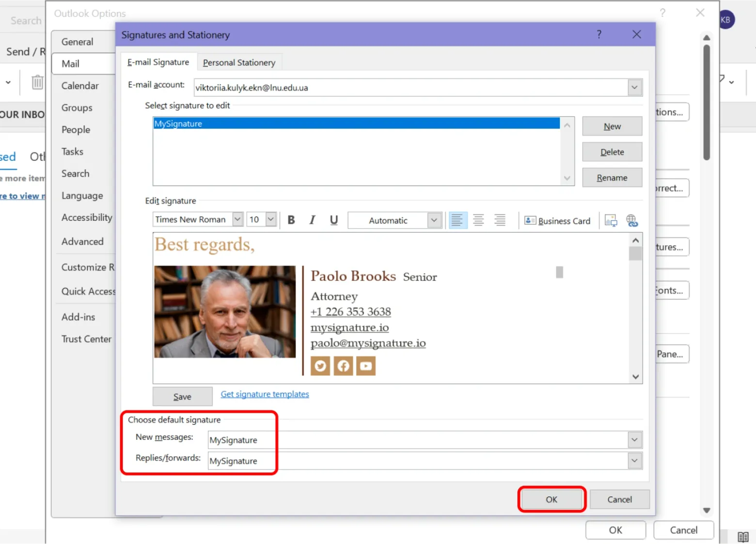Toggle bold formatting in signature editor

point(291,220)
